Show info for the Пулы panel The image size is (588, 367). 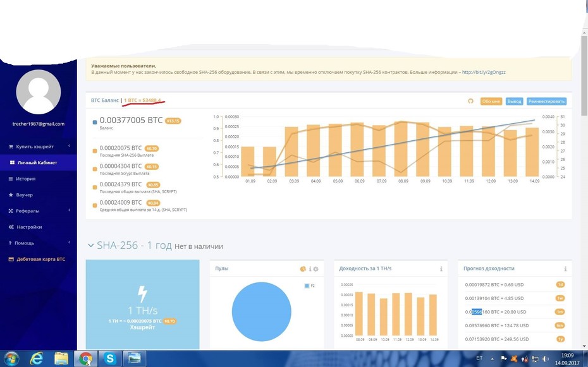(310, 269)
